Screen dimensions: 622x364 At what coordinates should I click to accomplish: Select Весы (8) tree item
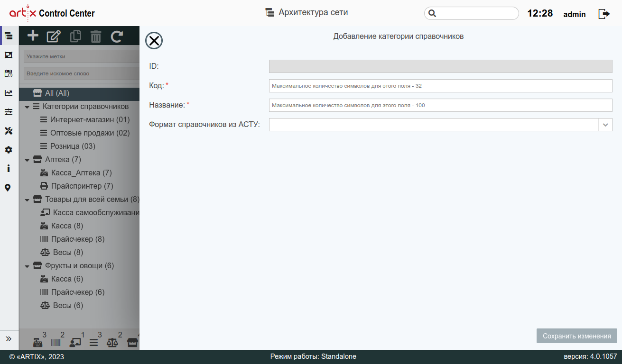pos(68,253)
